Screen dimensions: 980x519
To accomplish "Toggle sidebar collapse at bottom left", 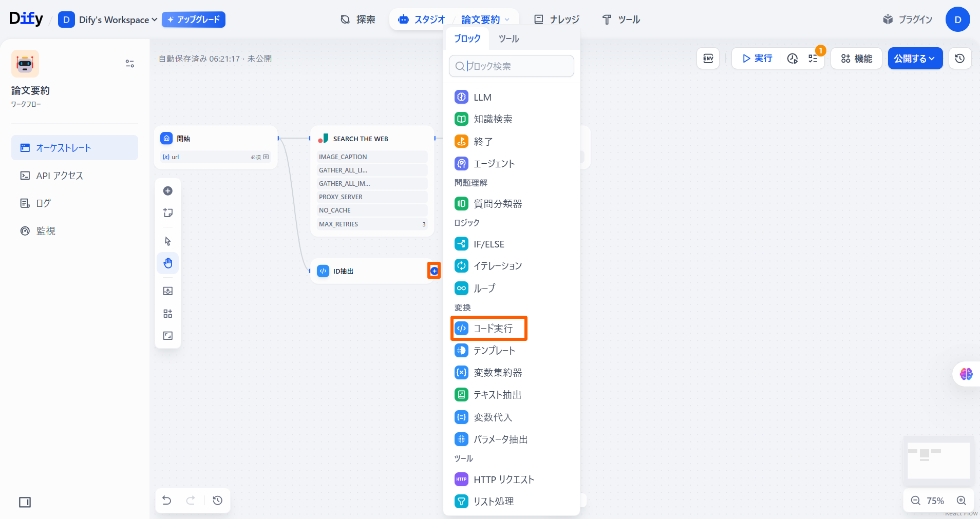I will coord(25,502).
